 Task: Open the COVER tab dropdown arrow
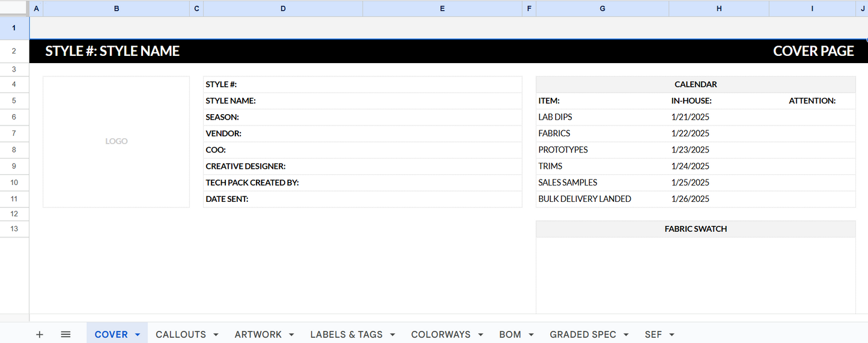click(138, 335)
